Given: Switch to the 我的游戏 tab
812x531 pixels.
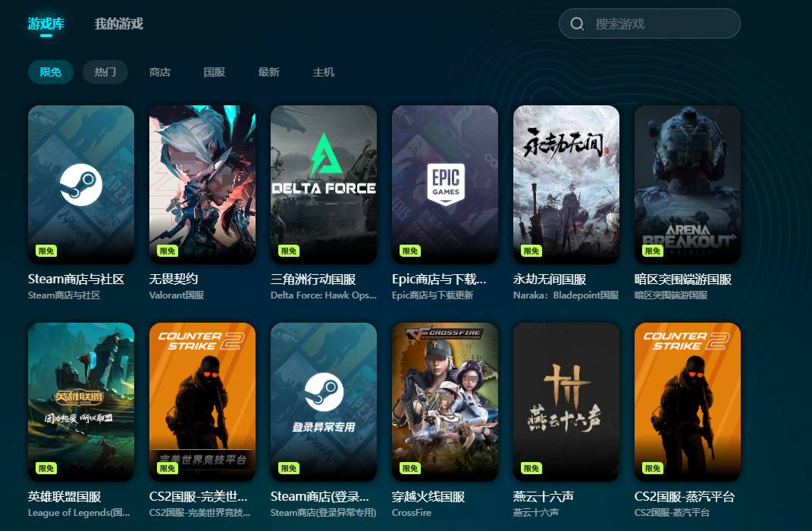Looking at the screenshot, I should (118, 23).
